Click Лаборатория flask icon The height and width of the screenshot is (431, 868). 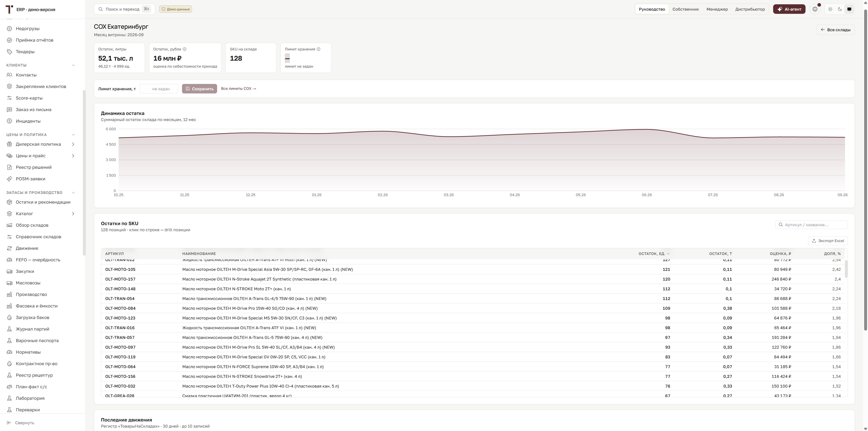click(x=10, y=398)
